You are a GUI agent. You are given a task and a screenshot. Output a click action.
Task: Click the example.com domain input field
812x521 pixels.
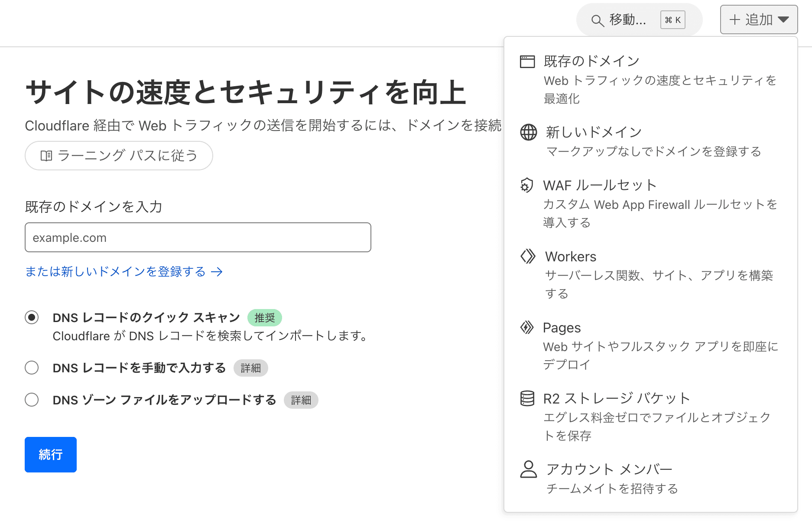198,237
